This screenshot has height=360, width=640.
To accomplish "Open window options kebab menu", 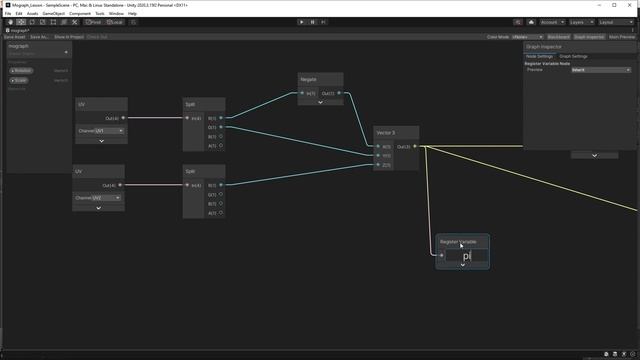I will [x=633, y=31].
